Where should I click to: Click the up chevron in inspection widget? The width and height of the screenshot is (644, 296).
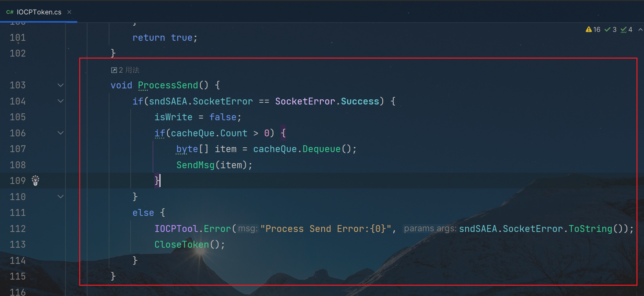point(640,30)
